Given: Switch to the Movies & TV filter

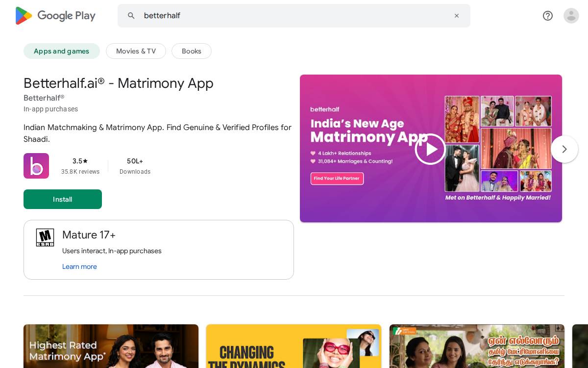Looking at the screenshot, I should pos(136,51).
